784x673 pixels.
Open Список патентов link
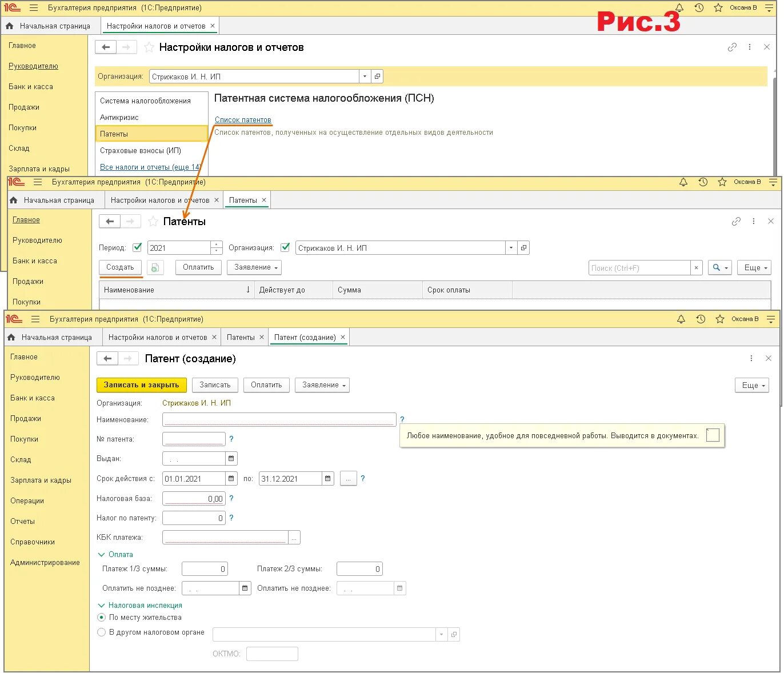[x=243, y=119]
